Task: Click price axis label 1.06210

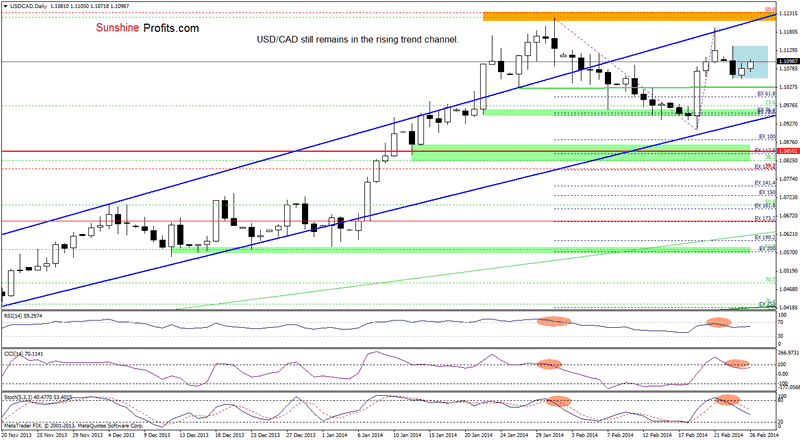Action: pos(789,234)
